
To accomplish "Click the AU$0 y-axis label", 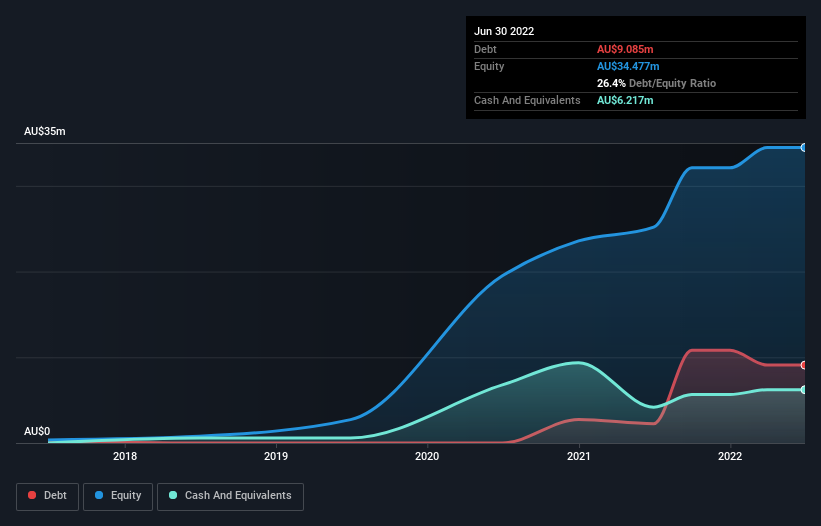I will coord(37,431).
